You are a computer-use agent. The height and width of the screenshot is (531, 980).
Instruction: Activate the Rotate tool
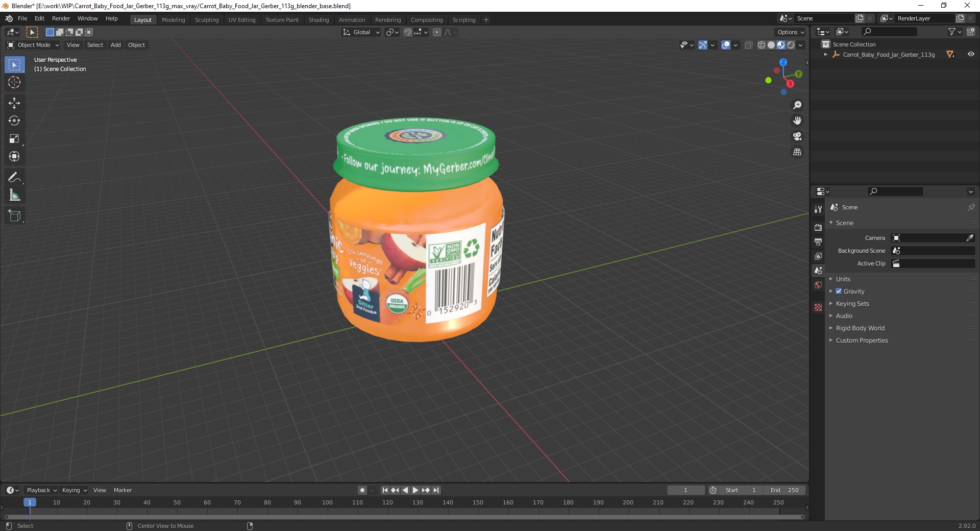pos(14,121)
